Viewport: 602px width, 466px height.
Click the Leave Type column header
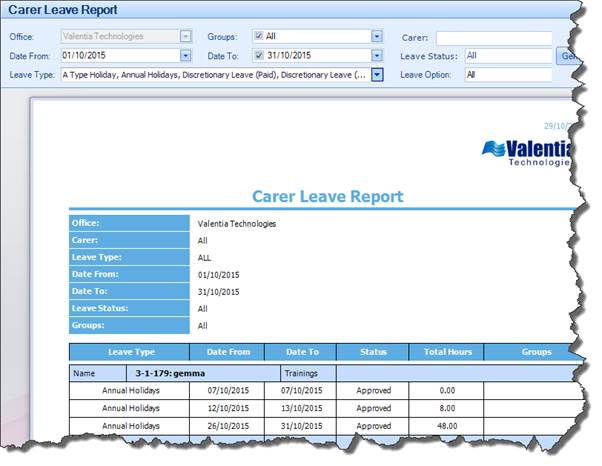(x=129, y=352)
